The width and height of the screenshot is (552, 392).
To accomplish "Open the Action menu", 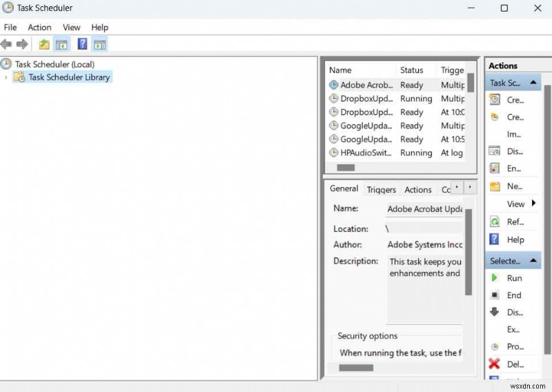I will [x=39, y=28].
